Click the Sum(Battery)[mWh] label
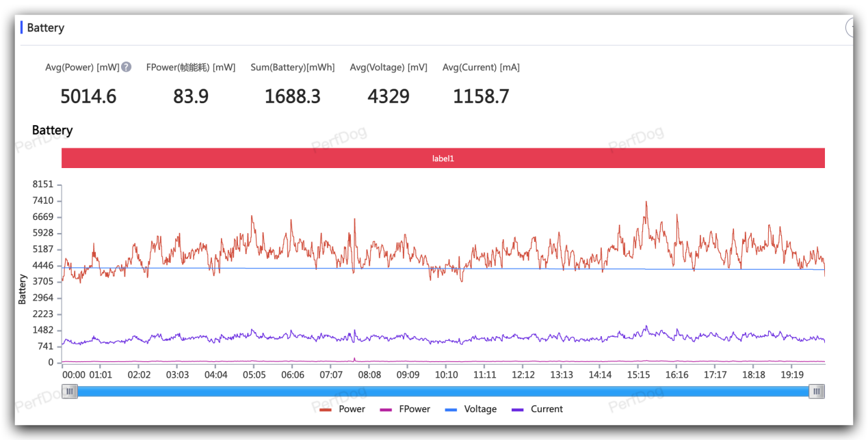 293,67
